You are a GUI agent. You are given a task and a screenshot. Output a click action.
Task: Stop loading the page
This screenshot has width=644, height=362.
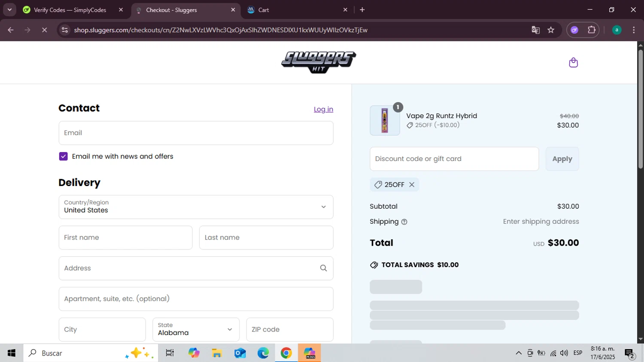point(44,30)
